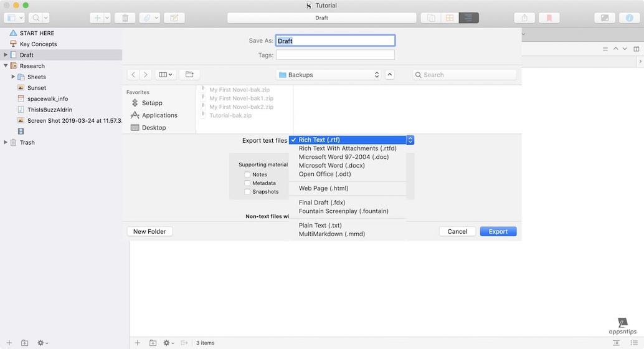Screen dimensions: 644x349
Task: Tick the Metadata checkbox
Action: [247, 183]
